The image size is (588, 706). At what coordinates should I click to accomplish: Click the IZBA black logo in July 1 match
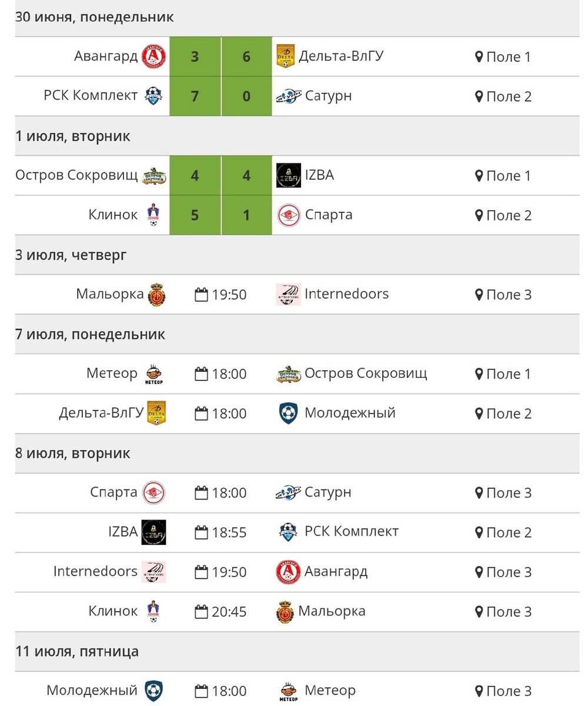tap(288, 175)
